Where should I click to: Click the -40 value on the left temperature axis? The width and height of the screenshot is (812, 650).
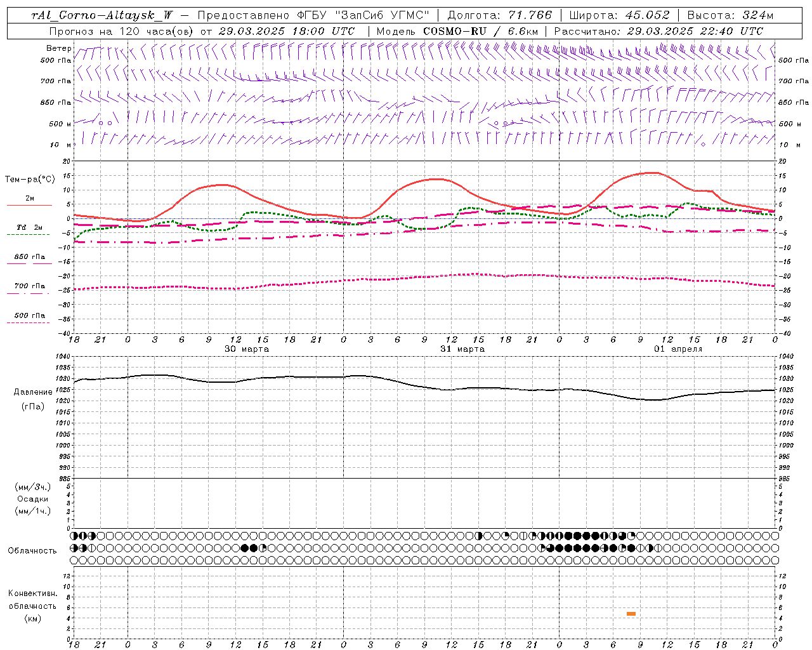point(65,333)
